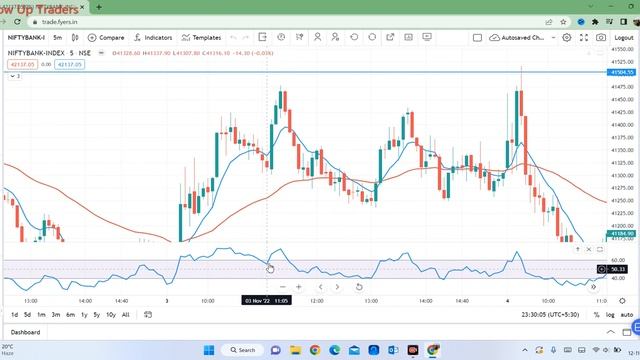Screen dimensions: 640x360
Task: Open the Dashboard tab
Action: tap(25, 332)
